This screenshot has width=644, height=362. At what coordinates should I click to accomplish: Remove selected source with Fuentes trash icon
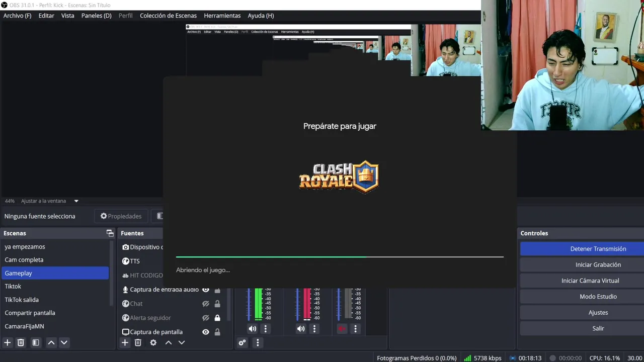point(138,342)
